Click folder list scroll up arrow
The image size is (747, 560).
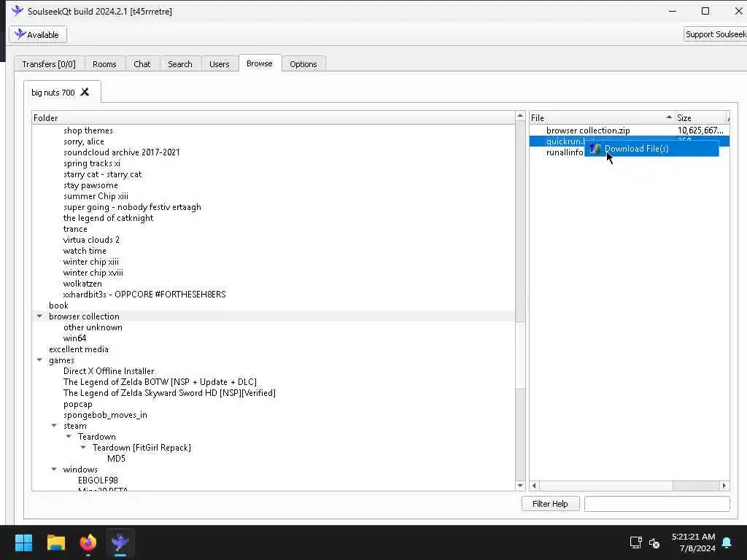coord(520,116)
